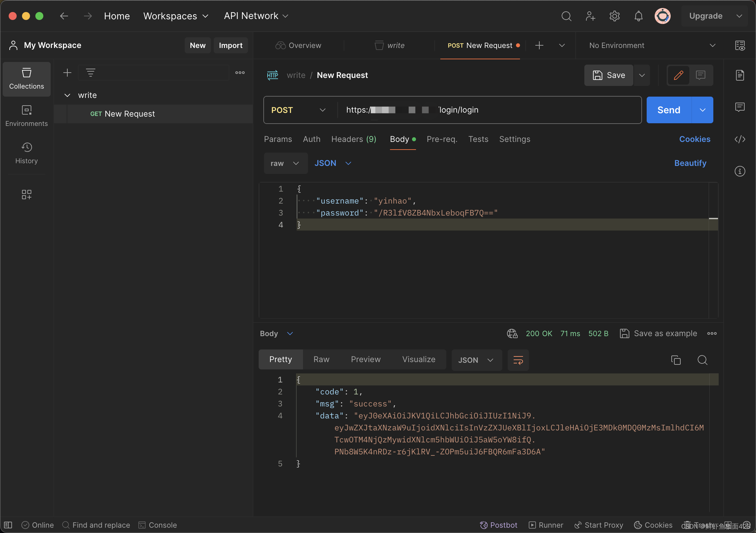The height and width of the screenshot is (533, 756).
Task: Click the filter collections icon
Action: (x=91, y=73)
